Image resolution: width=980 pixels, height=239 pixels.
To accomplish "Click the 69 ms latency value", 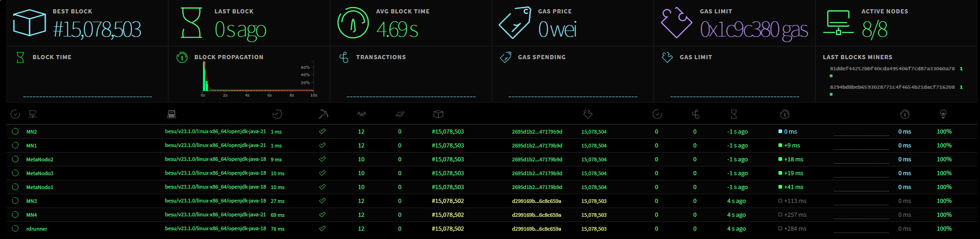I will (x=277, y=215).
